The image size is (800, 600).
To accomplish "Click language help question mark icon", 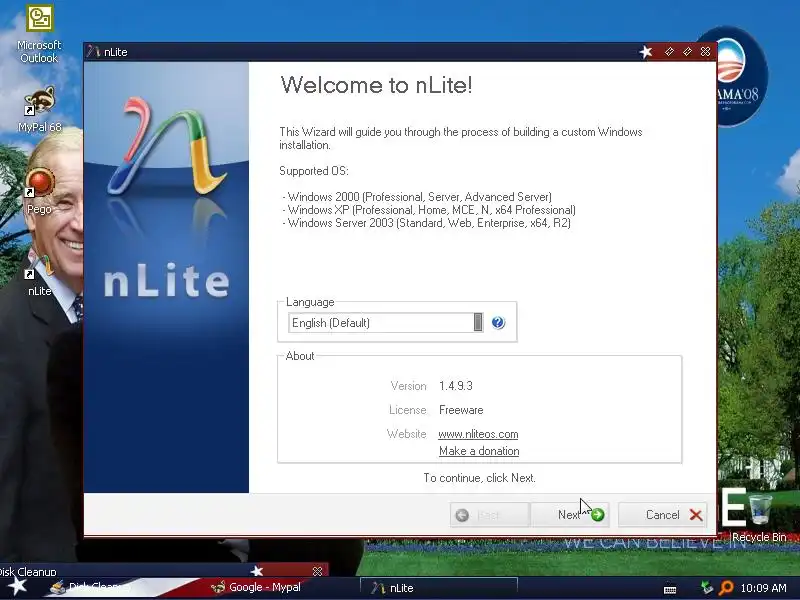I will click(x=498, y=322).
